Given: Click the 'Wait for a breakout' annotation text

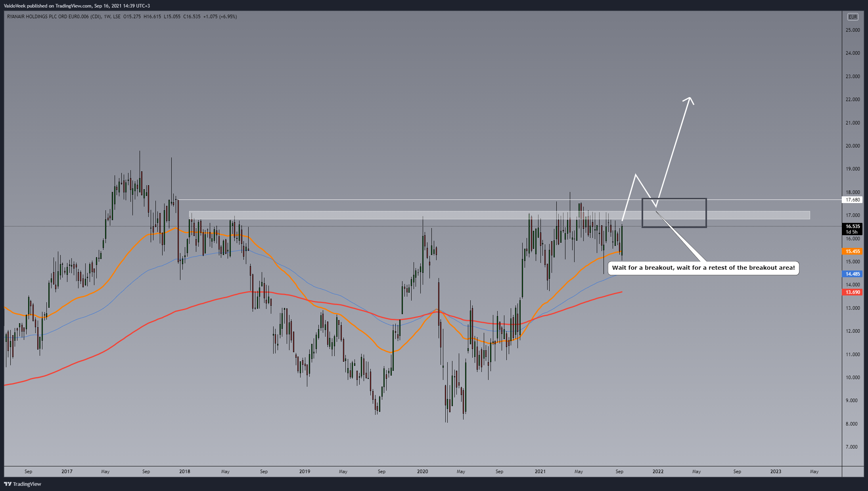Looking at the screenshot, I should click(703, 268).
